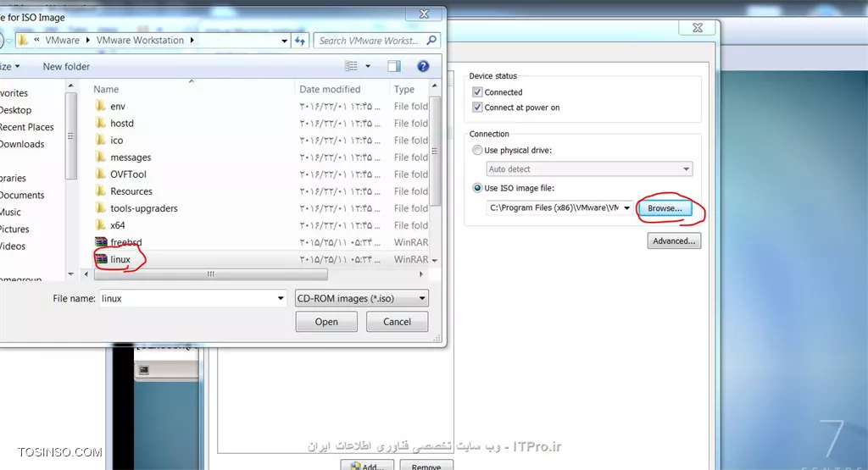Viewport: 868px width, 470px height.
Task: Click the file list vertical scrollbar
Action: coord(435,151)
